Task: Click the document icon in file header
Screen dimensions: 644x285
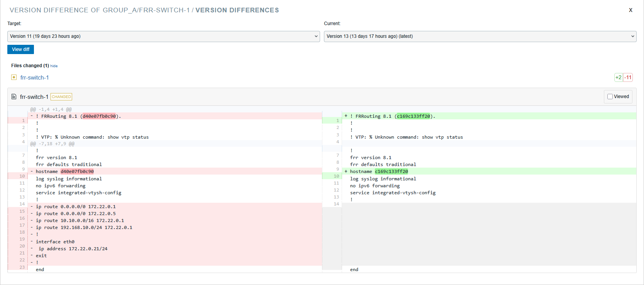Action: pos(14,97)
